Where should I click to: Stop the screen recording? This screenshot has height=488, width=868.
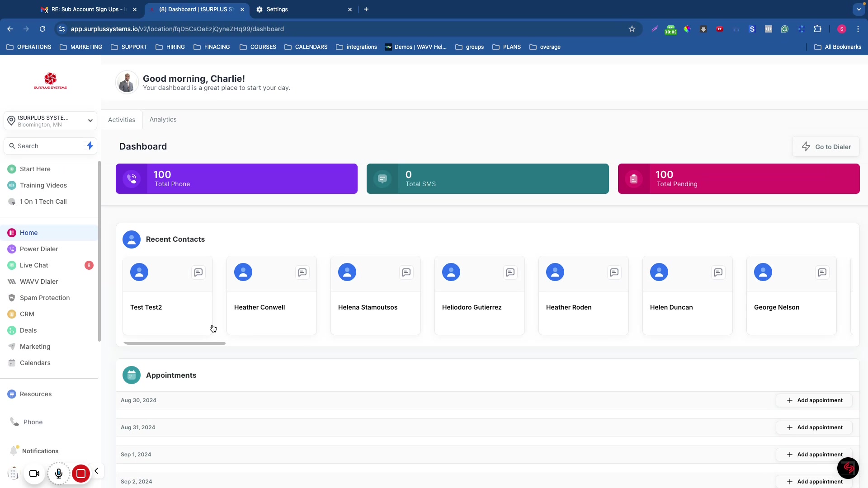[x=81, y=474]
